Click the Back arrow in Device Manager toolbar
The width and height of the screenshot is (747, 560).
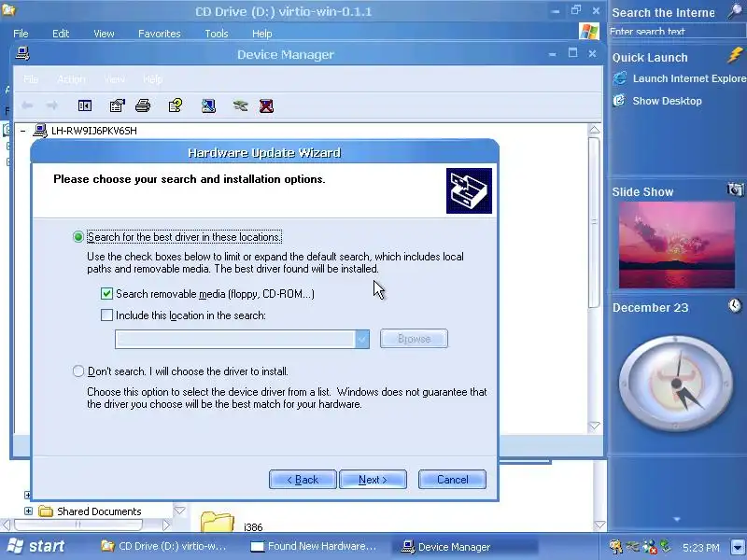click(x=27, y=105)
